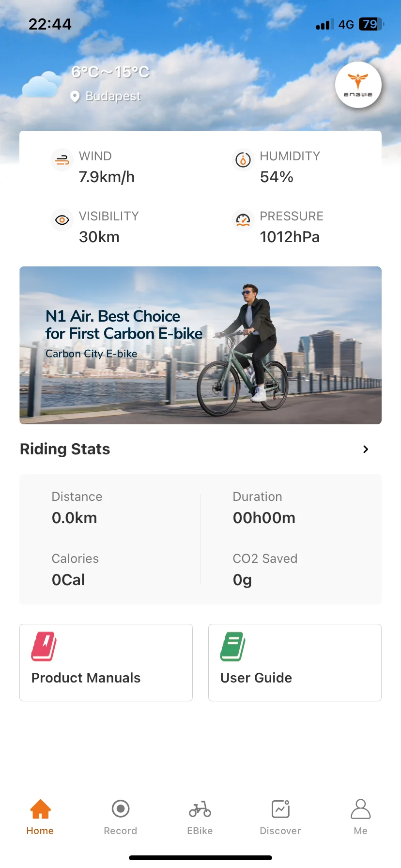This screenshot has height=868, width=401.
Task: Tap the visibility eye icon
Action: [62, 220]
